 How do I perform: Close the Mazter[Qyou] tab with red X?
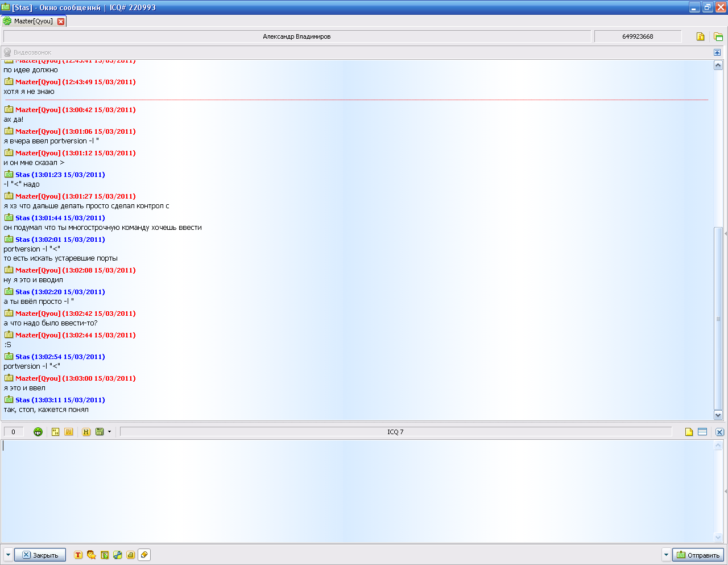[61, 22]
